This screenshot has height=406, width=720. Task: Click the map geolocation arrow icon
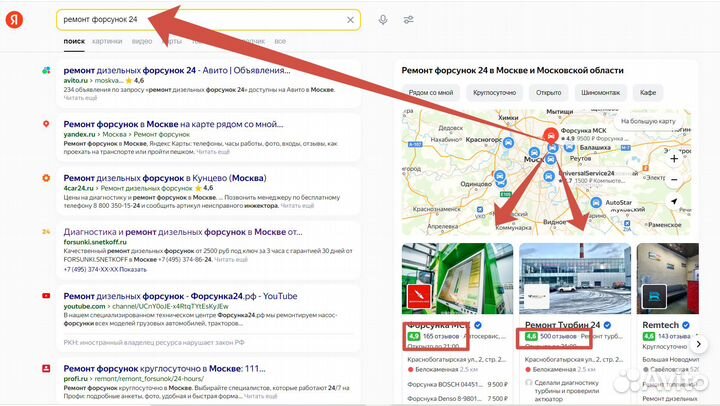tap(674, 201)
